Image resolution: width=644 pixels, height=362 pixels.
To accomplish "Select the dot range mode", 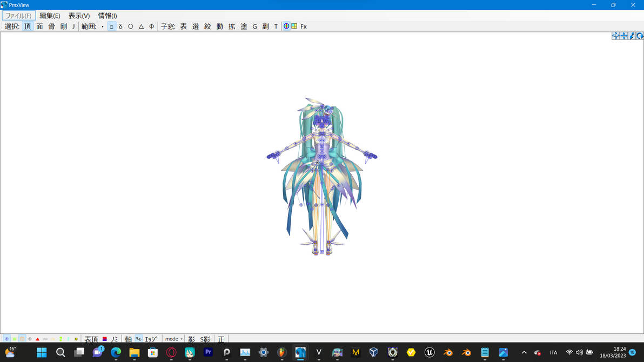I will [103, 26].
